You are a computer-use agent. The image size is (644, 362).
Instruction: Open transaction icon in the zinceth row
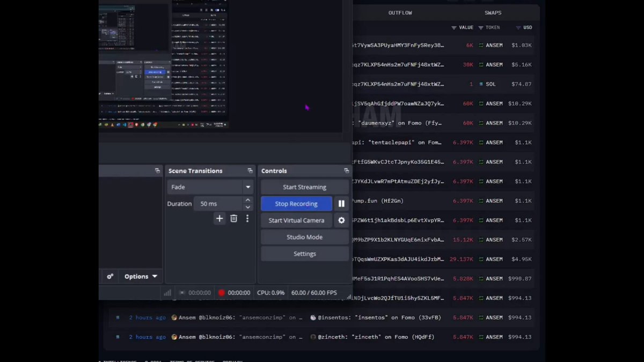tap(118, 337)
